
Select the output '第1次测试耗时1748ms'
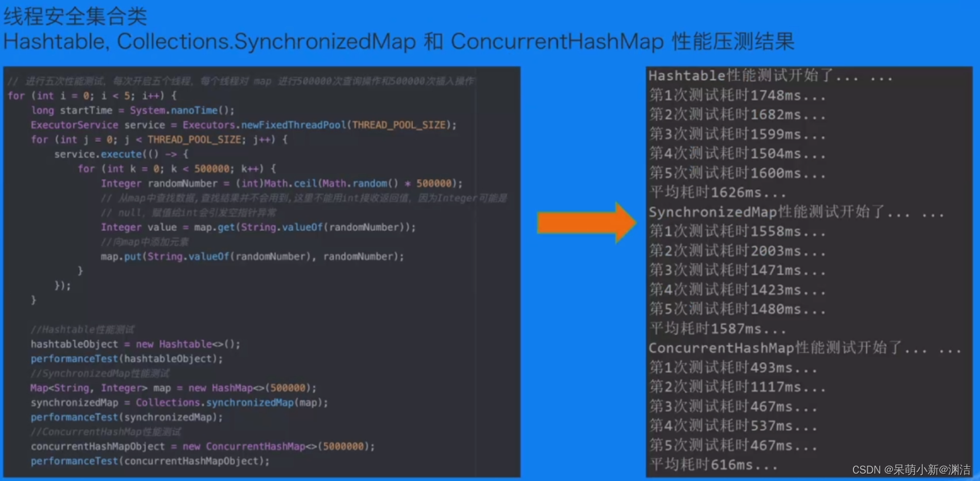coord(737,95)
